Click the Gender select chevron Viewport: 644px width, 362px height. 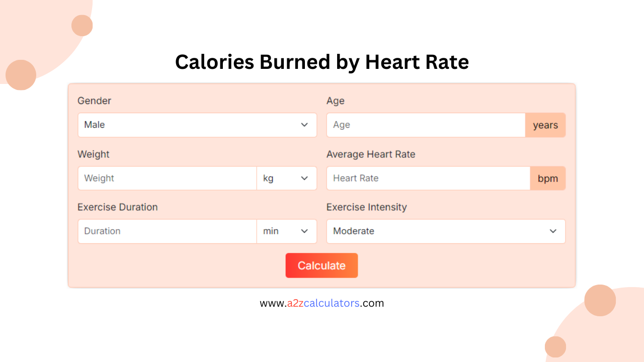(304, 125)
